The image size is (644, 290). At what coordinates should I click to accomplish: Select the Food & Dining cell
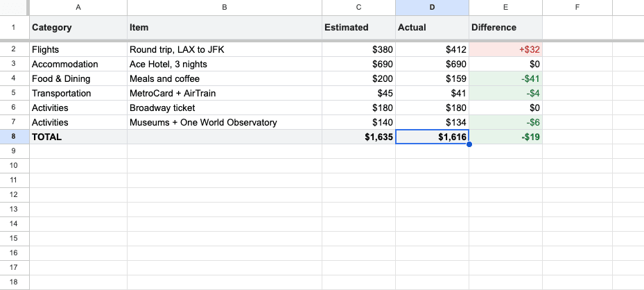tap(78, 78)
